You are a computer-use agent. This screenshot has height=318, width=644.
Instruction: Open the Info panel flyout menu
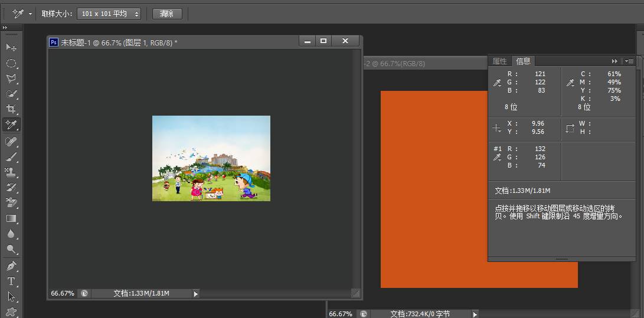(x=629, y=61)
